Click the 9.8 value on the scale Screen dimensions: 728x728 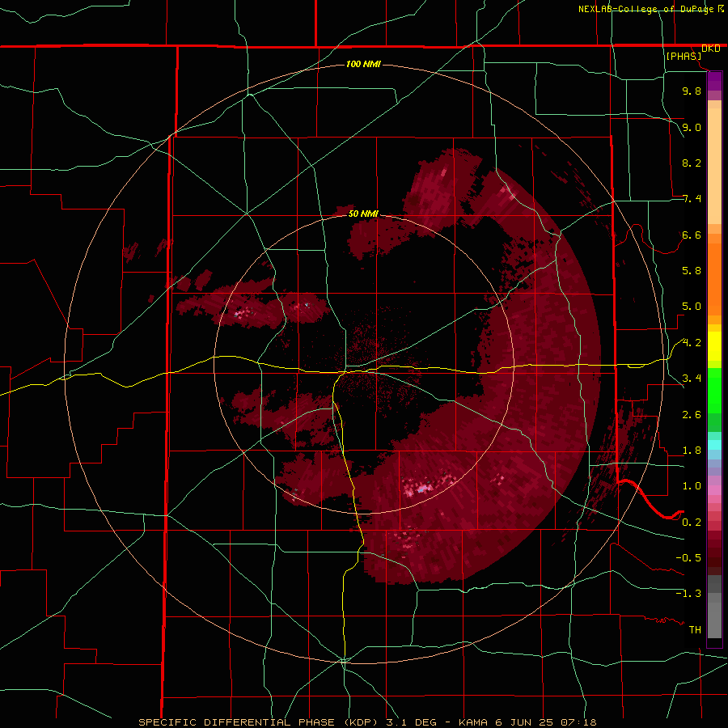pyautogui.click(x=692, y=91)
